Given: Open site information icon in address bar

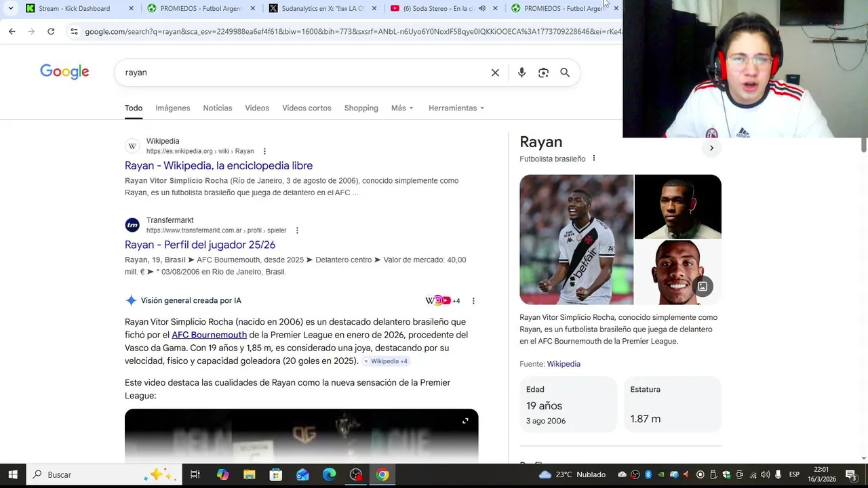Looking at the screenshot, I should point(74,31).
